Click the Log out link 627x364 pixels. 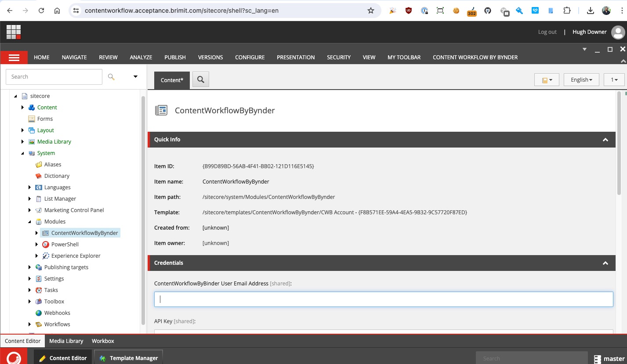[547, 32]
